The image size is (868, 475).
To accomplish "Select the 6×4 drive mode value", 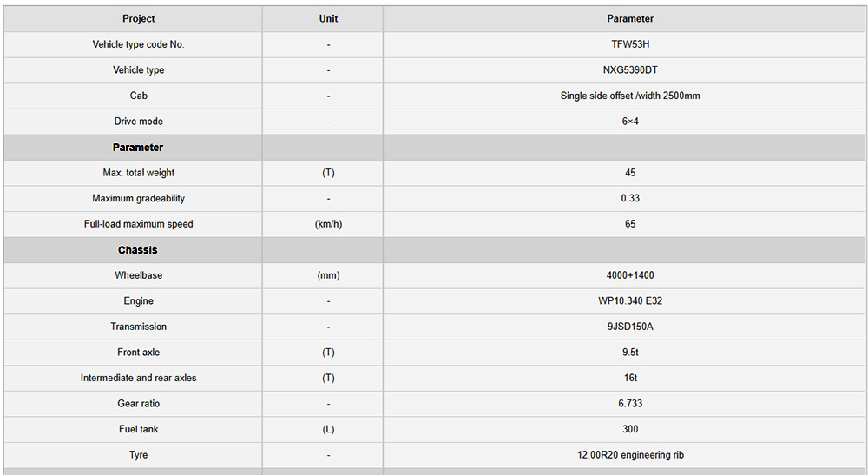I will coord(630,122).
